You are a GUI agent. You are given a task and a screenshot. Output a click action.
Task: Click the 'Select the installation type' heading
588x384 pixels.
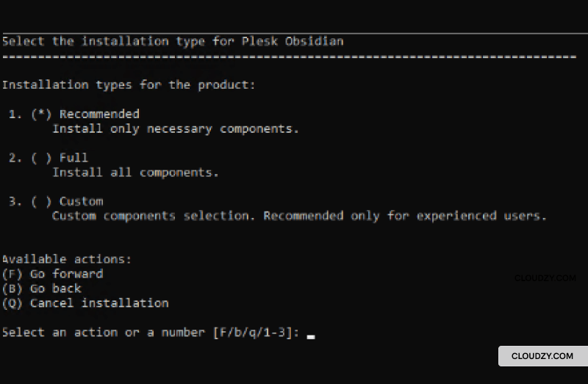(x=173, y=41)
